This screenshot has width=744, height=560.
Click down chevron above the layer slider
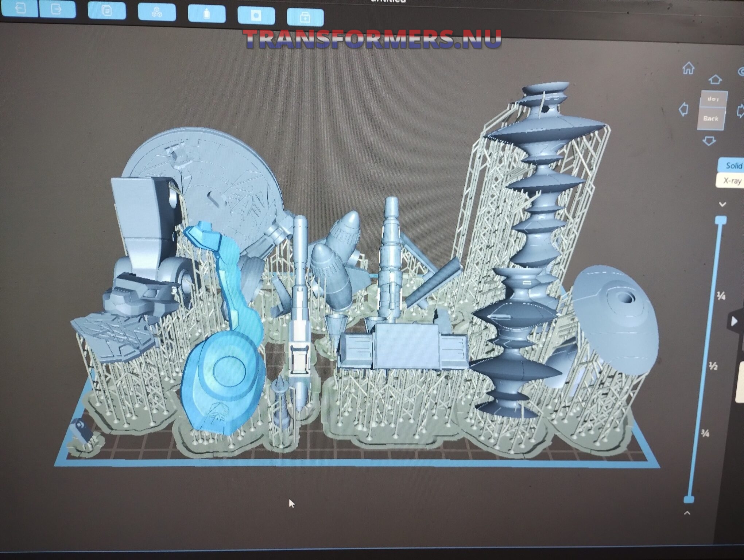coord(722,204)
